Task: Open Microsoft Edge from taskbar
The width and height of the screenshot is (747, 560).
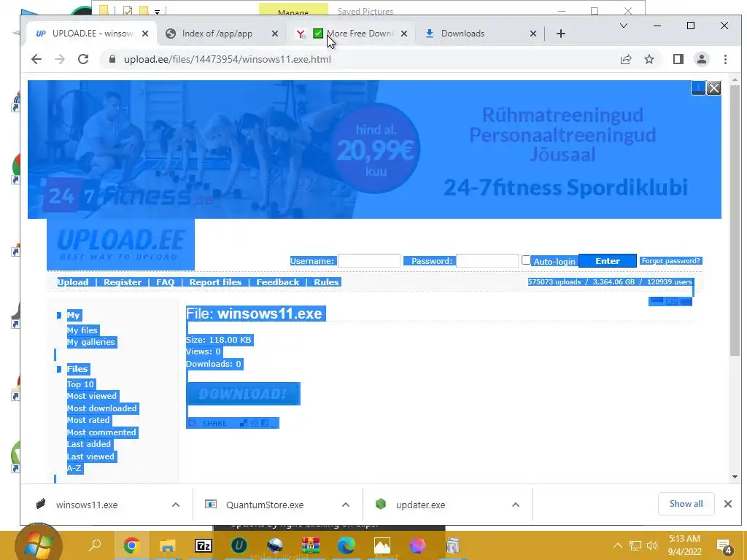Action: pos(347,545)
